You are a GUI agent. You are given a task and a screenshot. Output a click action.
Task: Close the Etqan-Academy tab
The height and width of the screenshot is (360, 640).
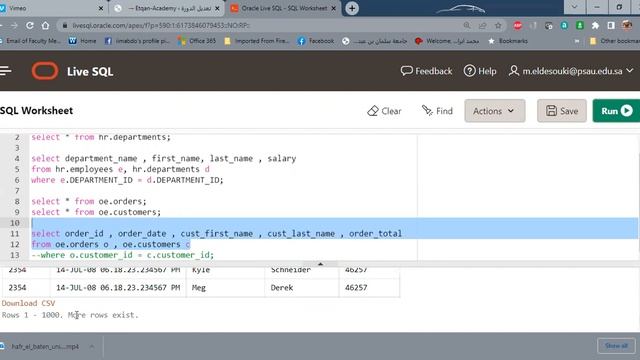point(217,8)
